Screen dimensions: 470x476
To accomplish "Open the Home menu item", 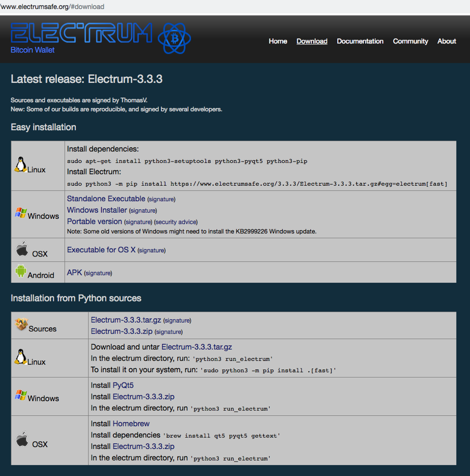I will tap(277, 41).
